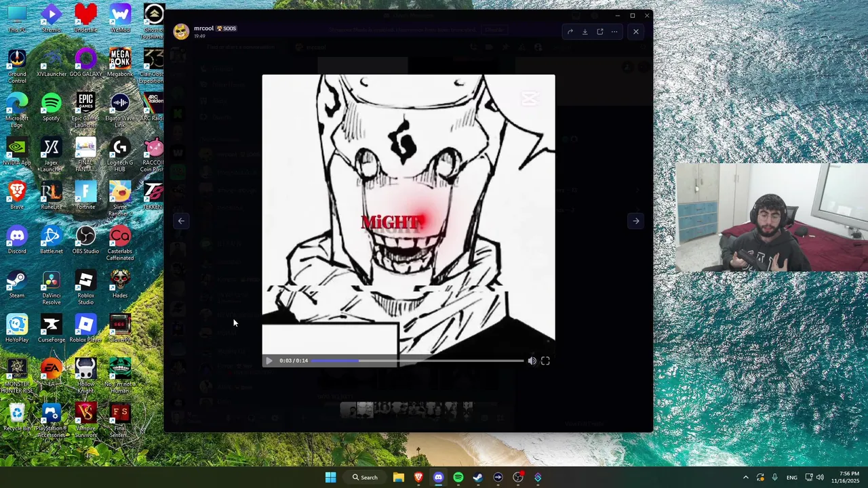
Task: Click the forward (share arrow) icon in viewer toolbar
Action: pyautogui.click(x=570, y=31)
